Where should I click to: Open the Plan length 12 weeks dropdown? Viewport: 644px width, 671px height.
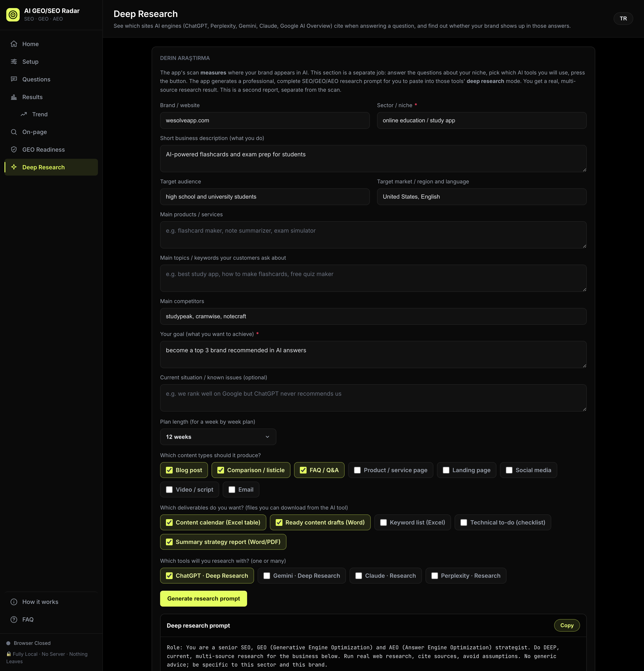click(218, 437)
